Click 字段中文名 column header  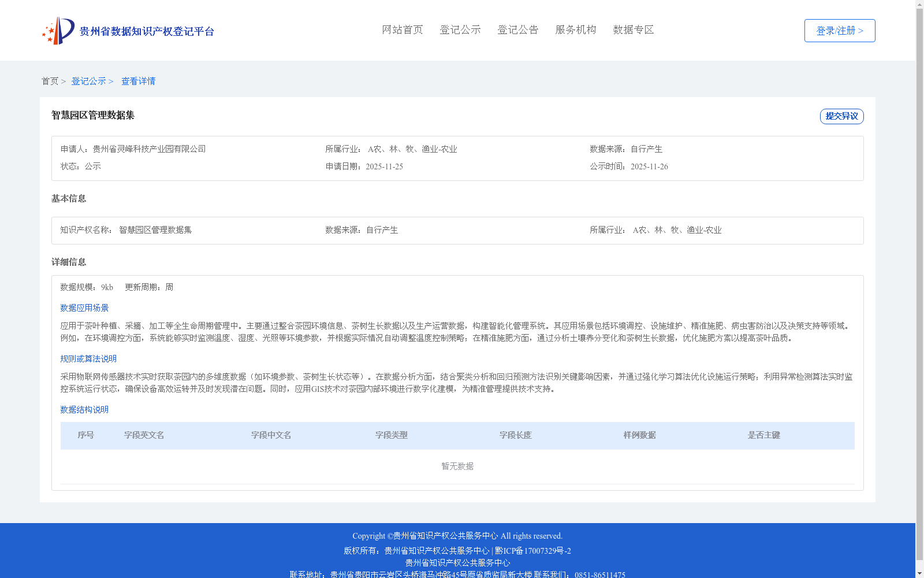(x=271, y=435)
